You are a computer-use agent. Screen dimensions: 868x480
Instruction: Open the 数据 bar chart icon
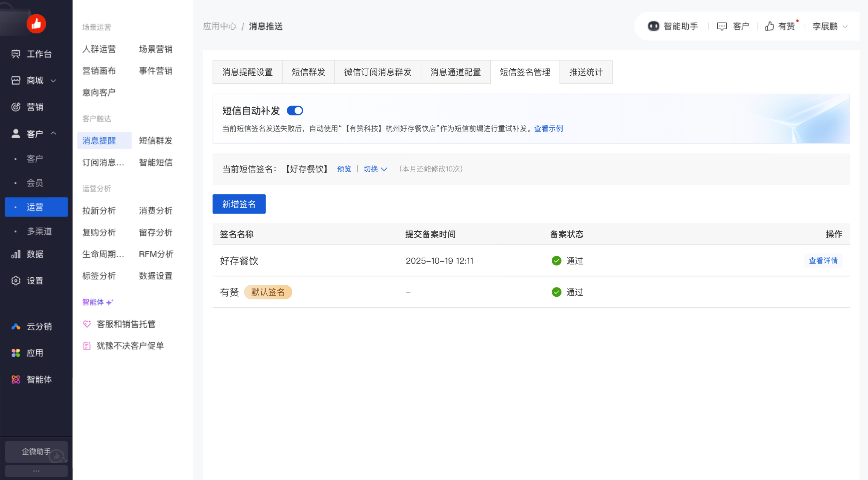point(15,254)
